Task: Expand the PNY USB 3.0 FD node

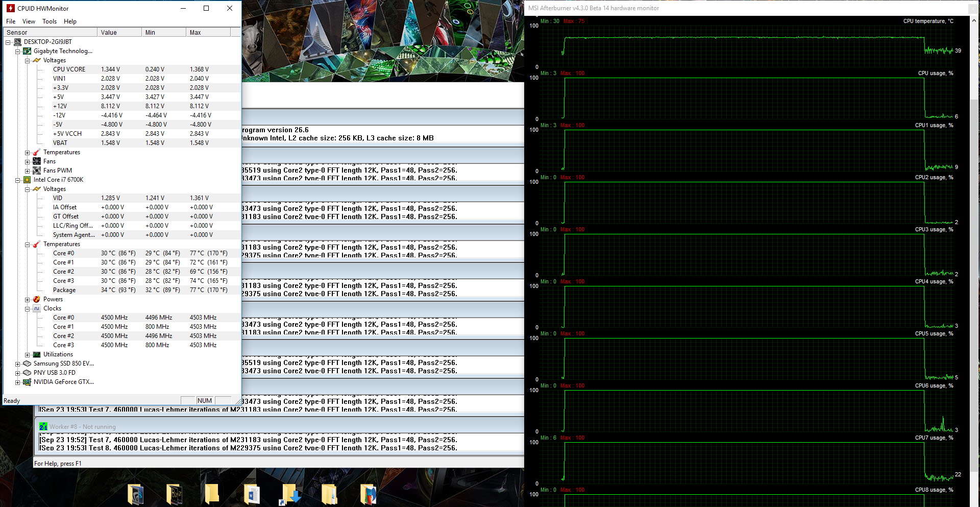Action: tap(18, 373)
